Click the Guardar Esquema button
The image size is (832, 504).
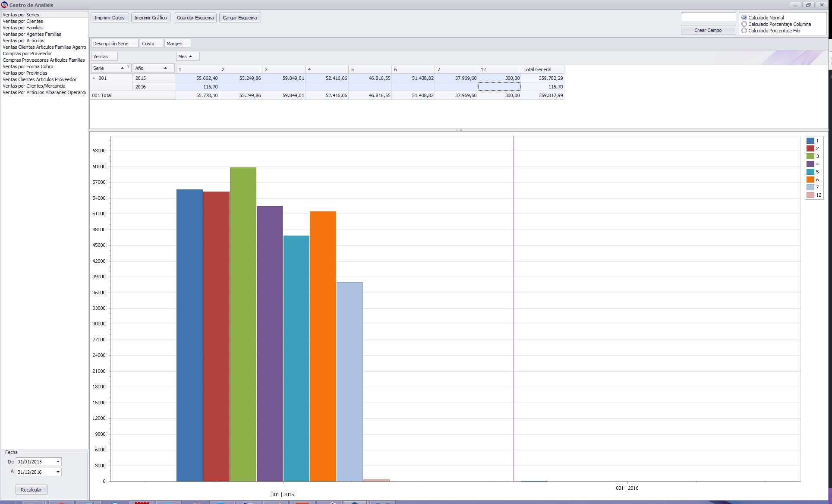[x=195, y=18]
